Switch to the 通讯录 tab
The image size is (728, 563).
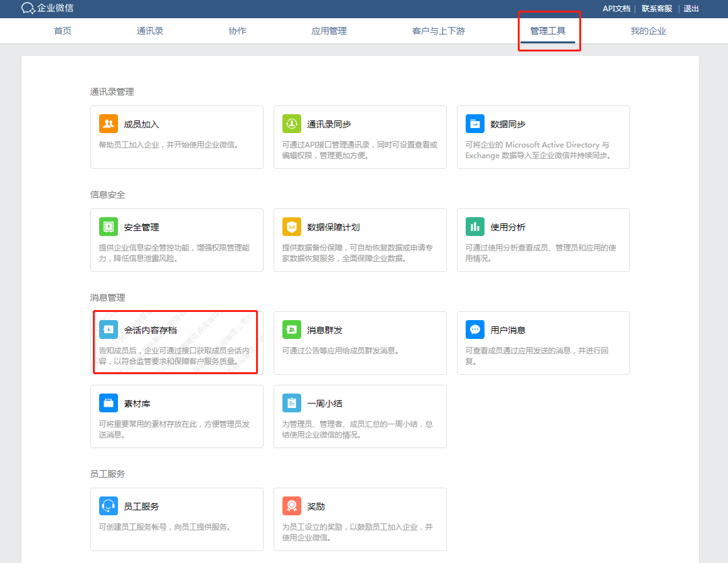150,31
